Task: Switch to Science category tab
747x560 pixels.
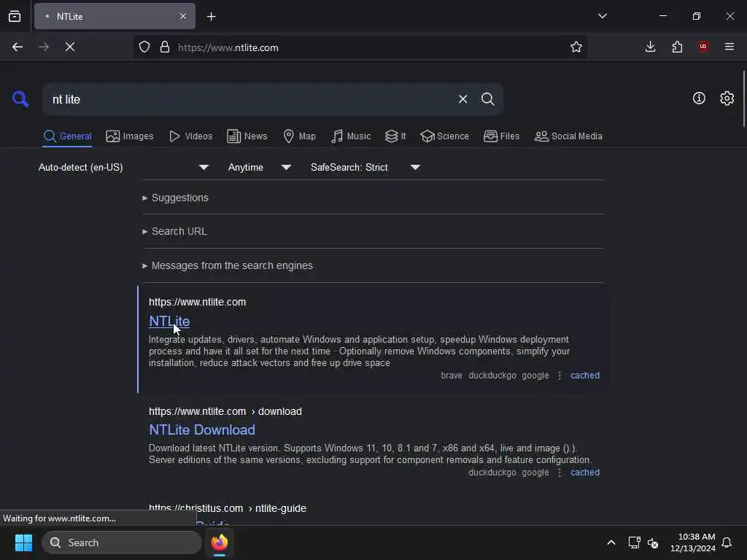Action: point(444,136)
